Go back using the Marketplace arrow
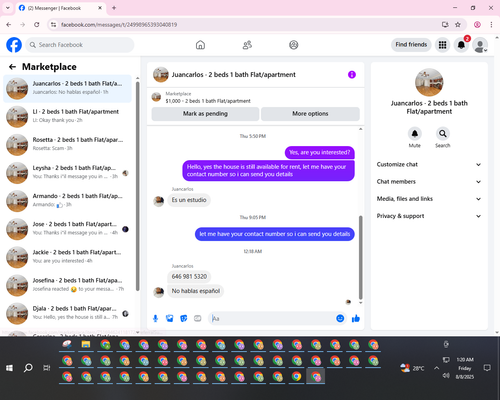The width and height of the screenshot is (500, 400). (x=12, y=67)
